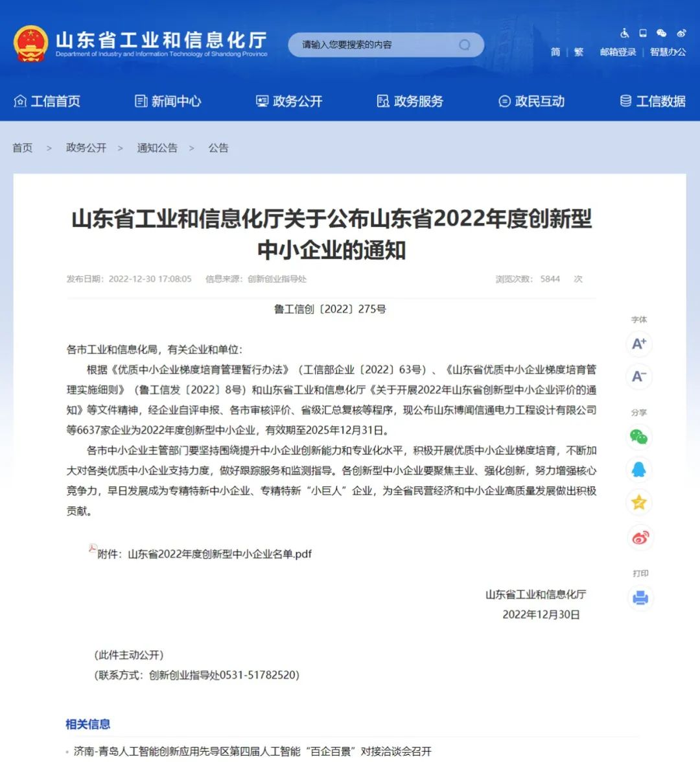
Task: Go to 新闻中心 navigation tab
Action: click(x=168, y=101)
